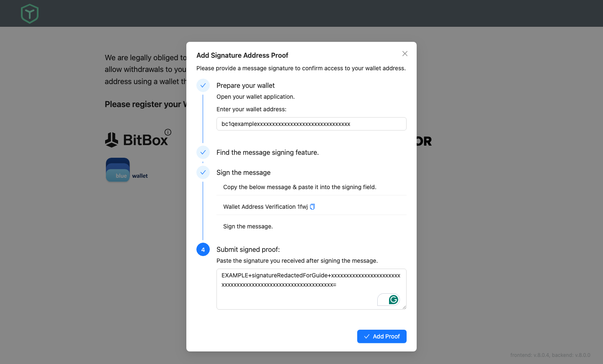Click the 'Submit signed proof:' step title
This screenshot has width=603, height=364.
point(248,249)
